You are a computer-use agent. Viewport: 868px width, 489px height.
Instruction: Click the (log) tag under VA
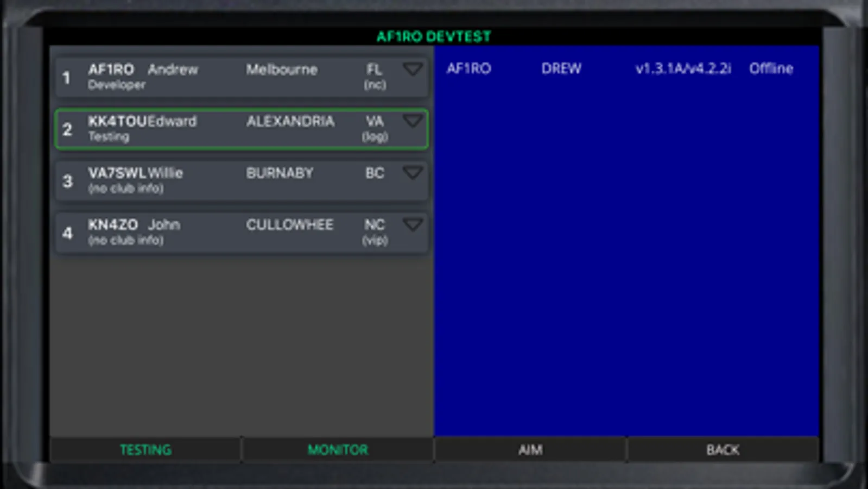point(375,137)
